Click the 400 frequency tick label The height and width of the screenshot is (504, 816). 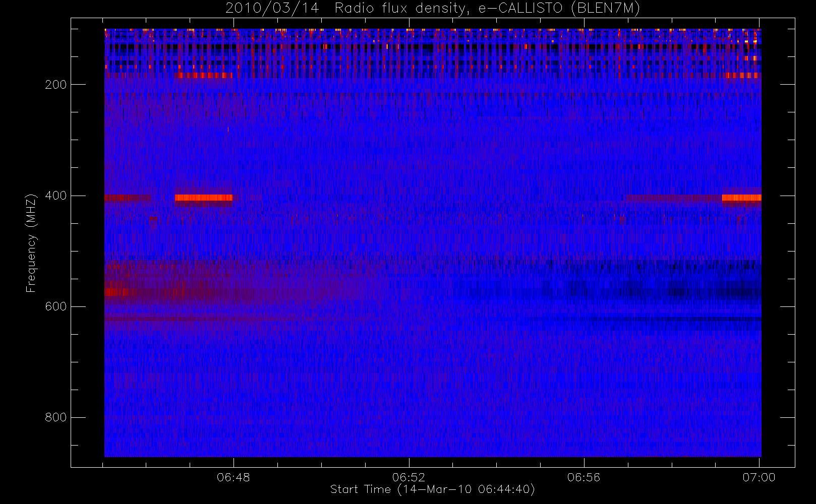55,196
